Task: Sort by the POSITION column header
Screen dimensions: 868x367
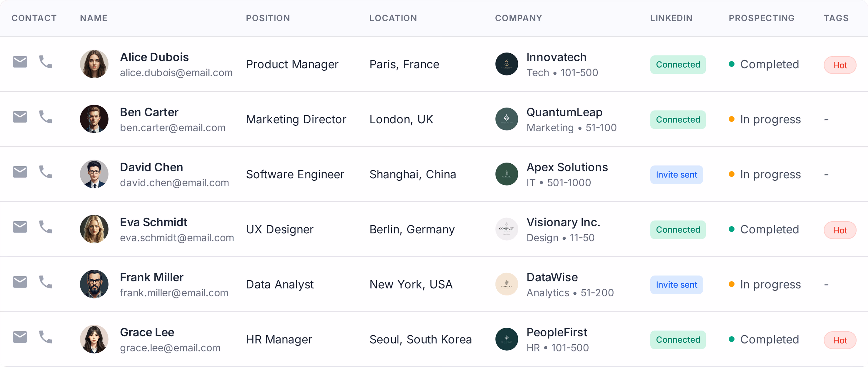Action: coord(268,18)
